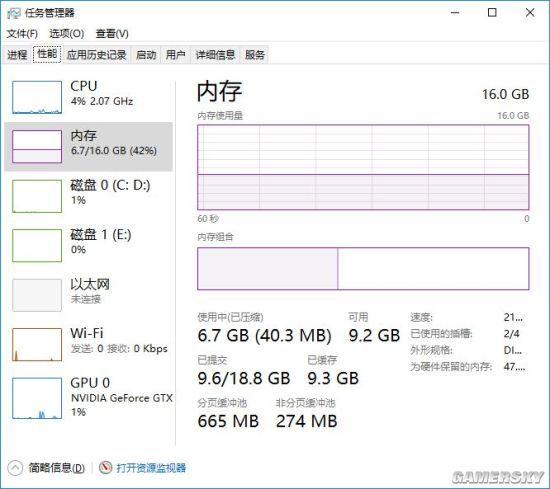Switch to the 应用历史记录 tab
The image size is (550, 489).
tap(96, 55)
